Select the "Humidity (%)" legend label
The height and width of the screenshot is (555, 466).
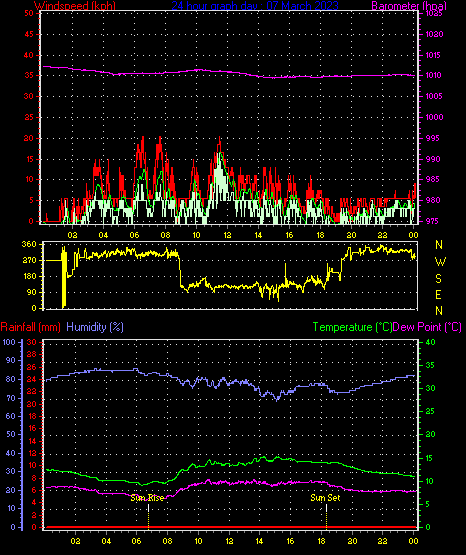[x=95, y=327]
